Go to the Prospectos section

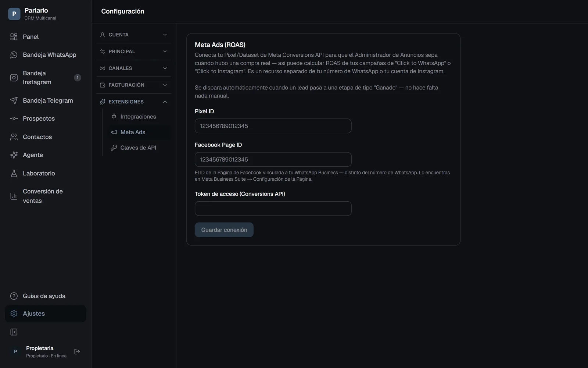click(46, 118)
